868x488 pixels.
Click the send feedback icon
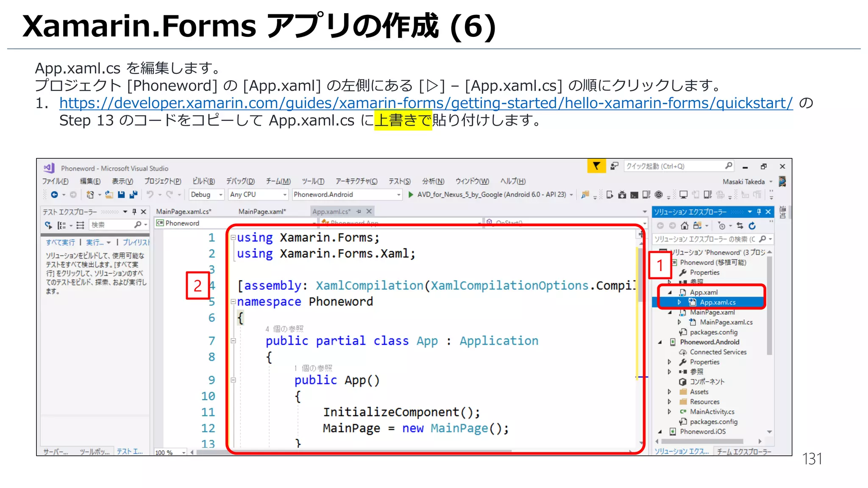(x=614, y=166)
